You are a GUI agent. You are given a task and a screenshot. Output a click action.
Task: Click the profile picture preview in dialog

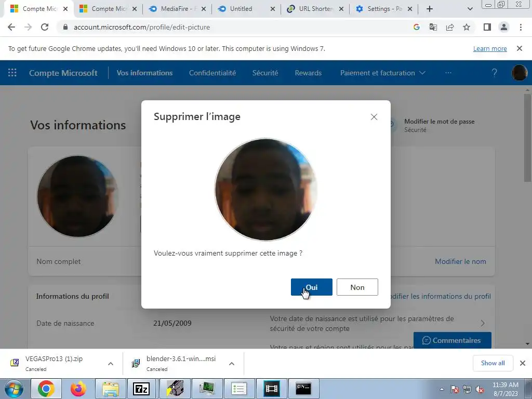[265, 189]
